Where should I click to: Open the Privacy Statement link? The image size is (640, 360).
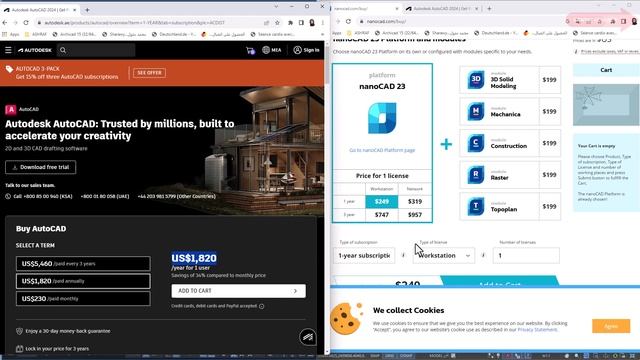pos(537,330)
